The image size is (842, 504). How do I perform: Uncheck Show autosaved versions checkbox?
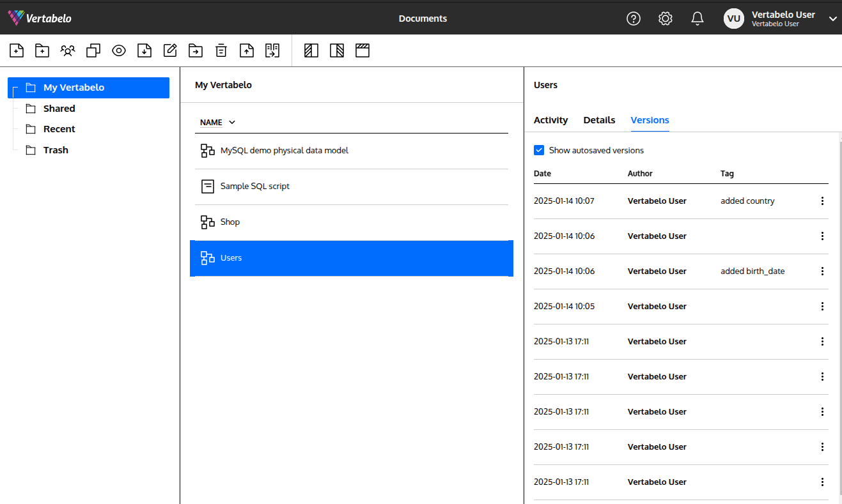tap(539, 150)
